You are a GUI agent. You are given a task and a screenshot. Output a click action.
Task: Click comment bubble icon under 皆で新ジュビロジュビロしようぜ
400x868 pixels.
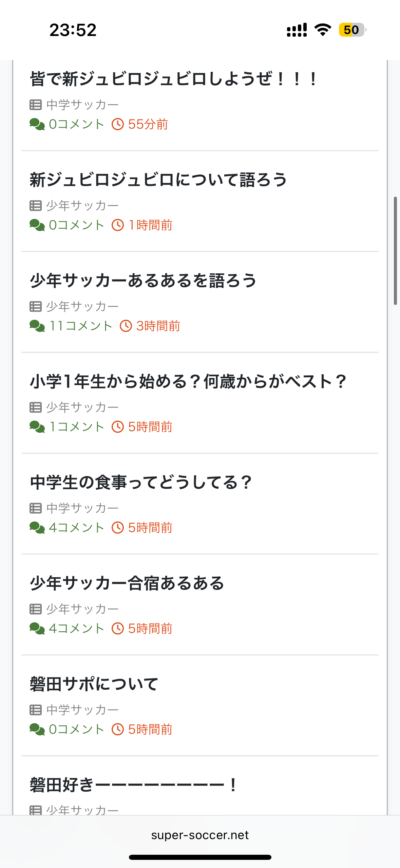[37, 124]
